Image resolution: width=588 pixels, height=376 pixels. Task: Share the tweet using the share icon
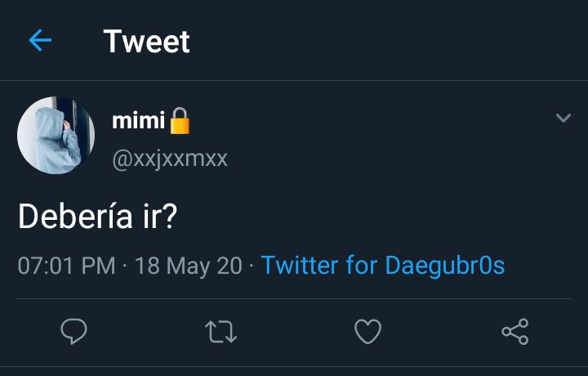pos(515,331)
